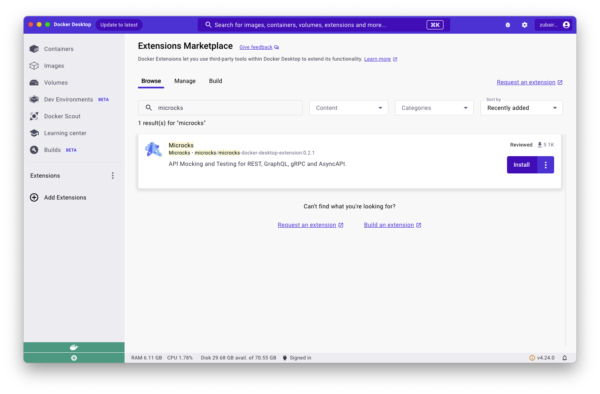This screenshot has width=600, height=394.
Task: Click the magnifier icon in the top search bar
Action: coord(208,25)
